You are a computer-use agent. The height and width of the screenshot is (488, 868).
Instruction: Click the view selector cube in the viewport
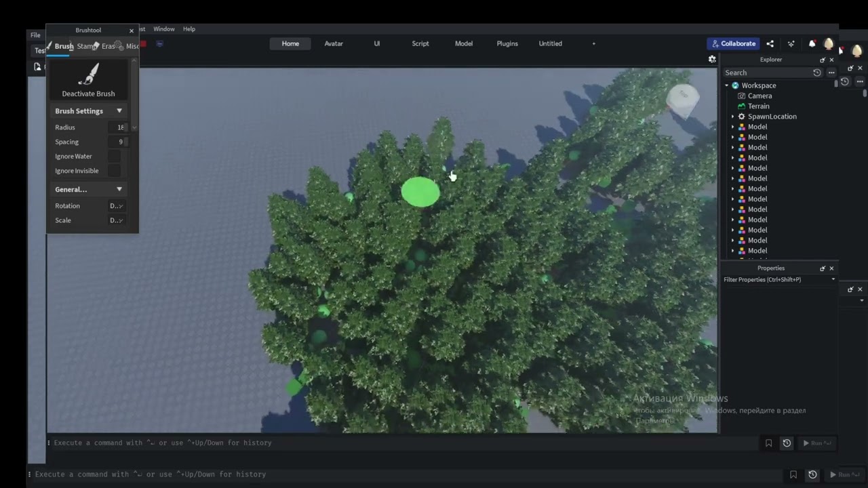point(682,100)
